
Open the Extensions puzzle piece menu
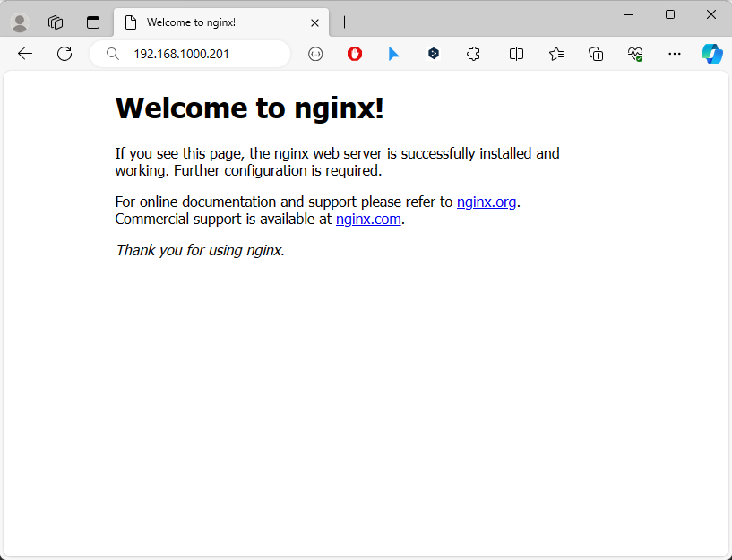[473, 54]
